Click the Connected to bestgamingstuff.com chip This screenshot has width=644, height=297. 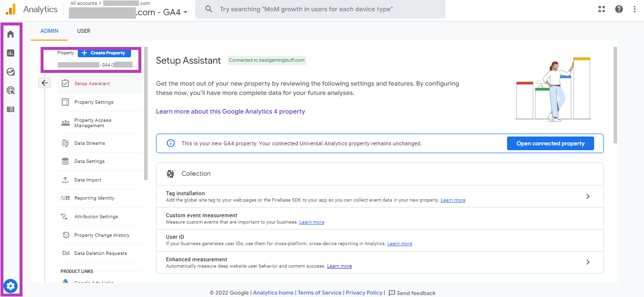[267, 61]
